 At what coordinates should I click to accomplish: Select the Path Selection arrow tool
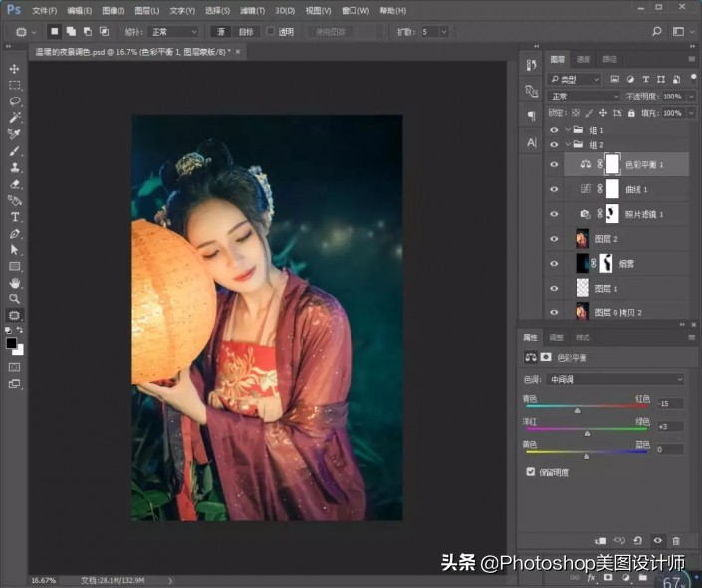coord(14,250)
